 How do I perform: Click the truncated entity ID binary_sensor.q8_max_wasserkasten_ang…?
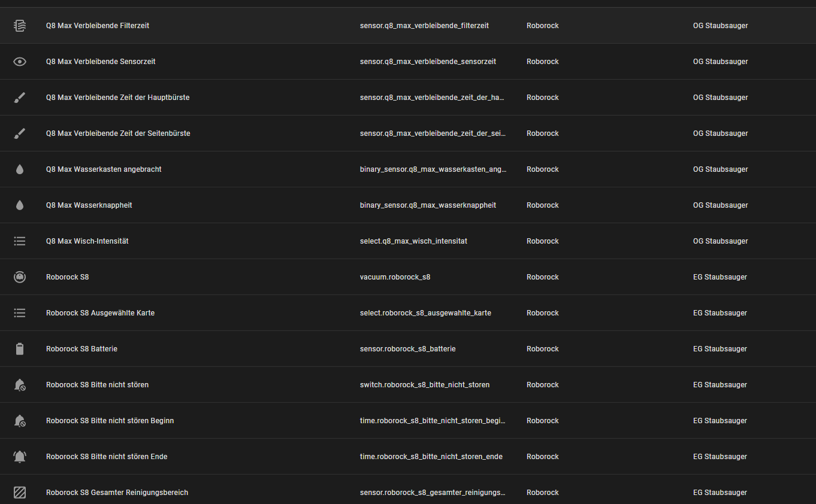tap(433, 169)
